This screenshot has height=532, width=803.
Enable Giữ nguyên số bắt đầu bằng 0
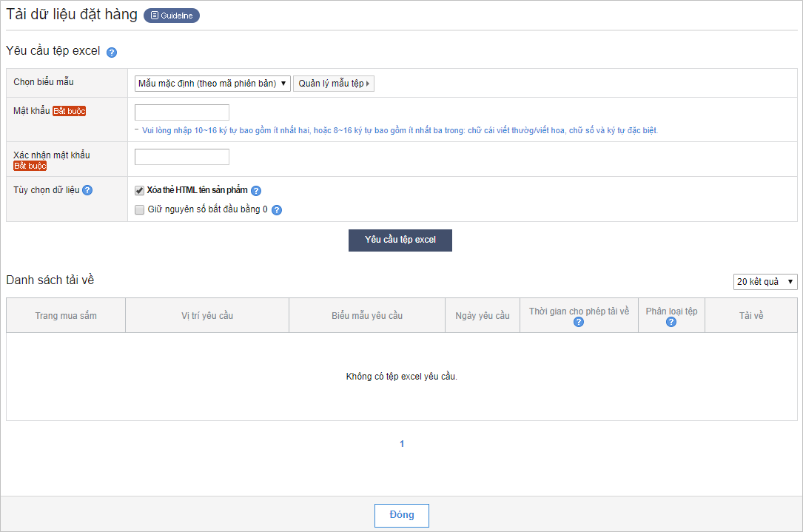coord(140,210)
